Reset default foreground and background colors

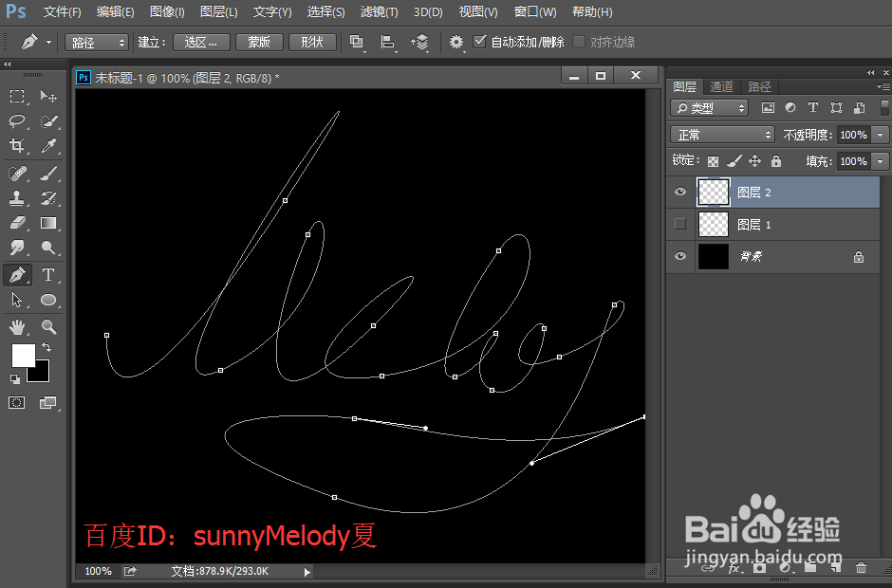click(15, 378)
